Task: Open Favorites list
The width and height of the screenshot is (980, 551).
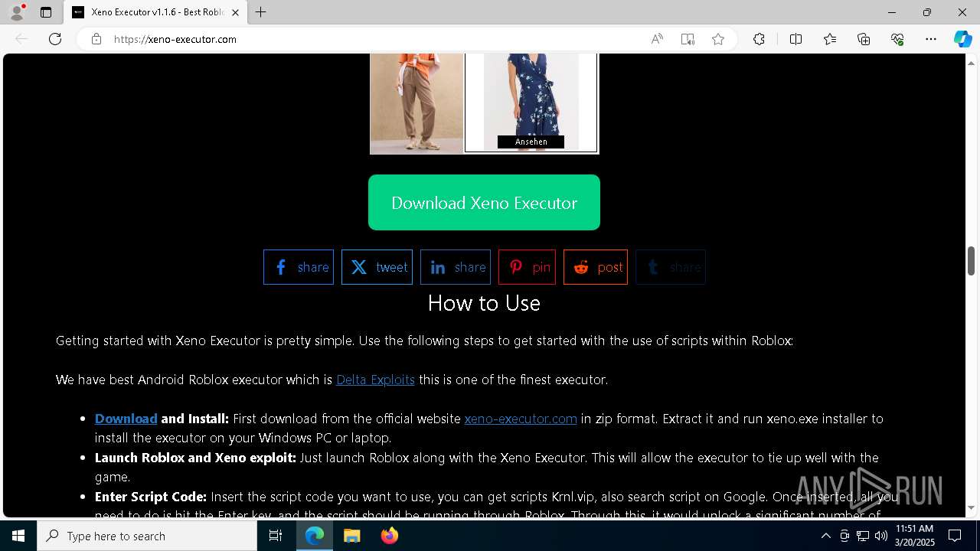Action: coord(830,39)
